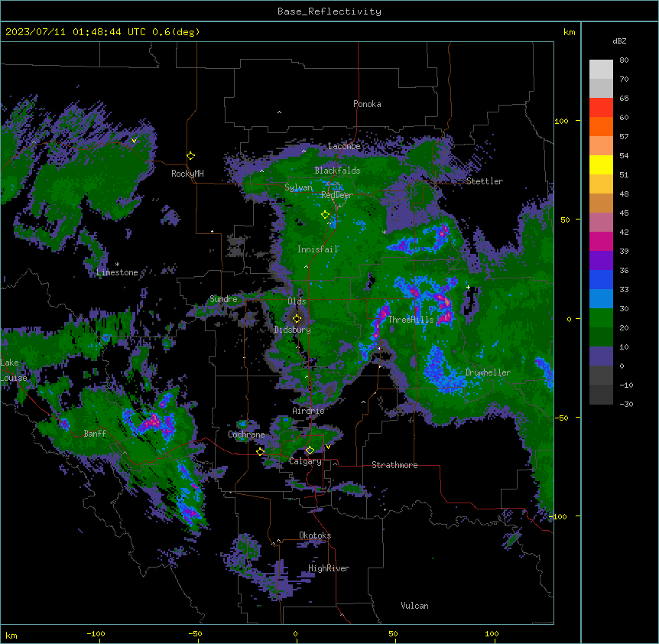Click the yellow V marker in the northwest echo
Screen dimensions: 659x644
[x=134, y=141]
